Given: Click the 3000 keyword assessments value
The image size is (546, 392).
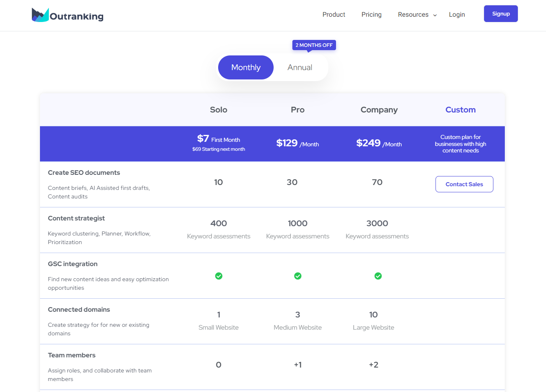Looking at the screenshot, I should click(x=377, y=223).
